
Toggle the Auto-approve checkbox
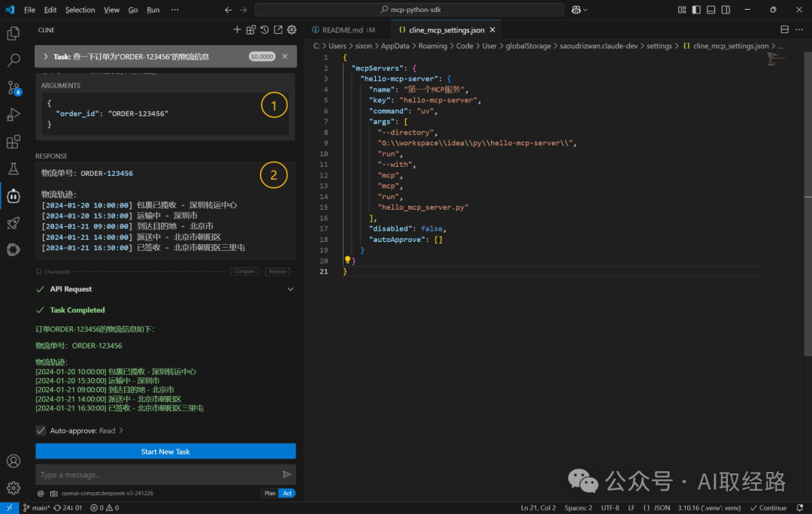41,431
